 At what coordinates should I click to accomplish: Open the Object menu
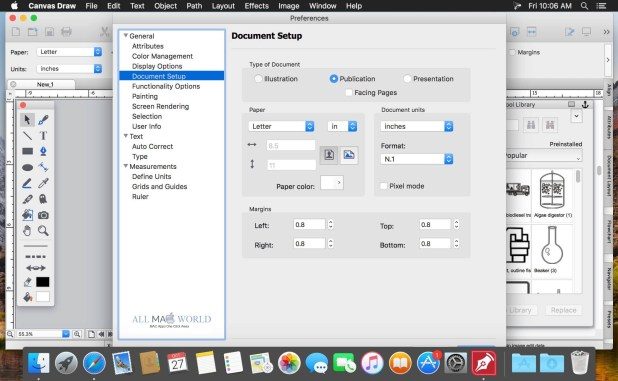166,6
